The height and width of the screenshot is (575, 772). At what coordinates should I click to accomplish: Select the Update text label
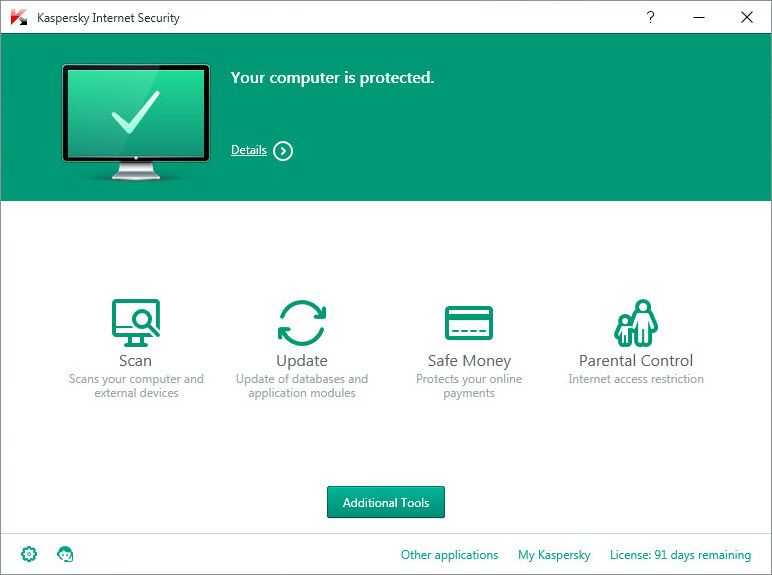click(302, 361)
